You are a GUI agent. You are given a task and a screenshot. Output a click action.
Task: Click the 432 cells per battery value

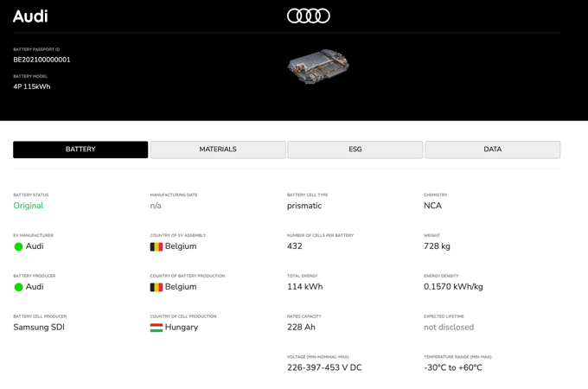pos(295,246)
